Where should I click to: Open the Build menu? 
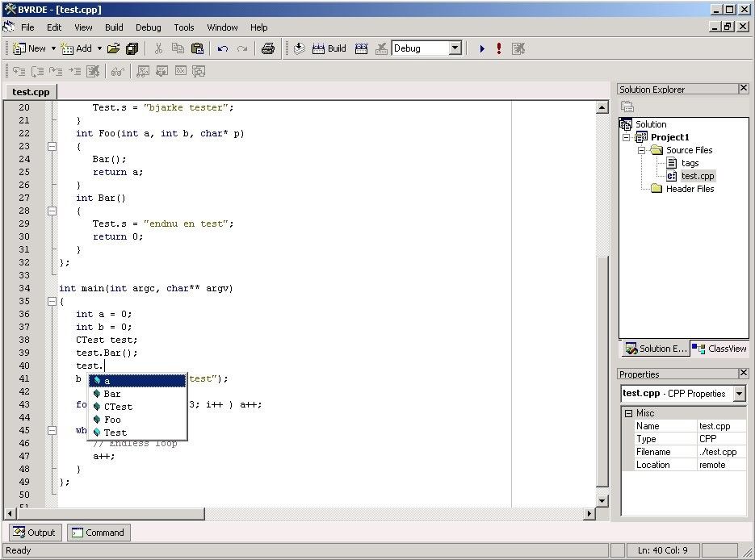pos(114,27)
